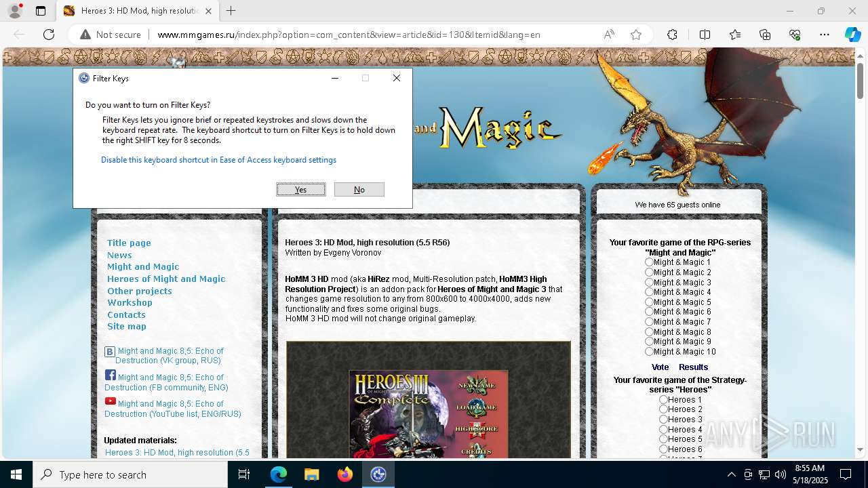
Task: Refresh the page
Action: pyautogui.click(x=49, y=35)
